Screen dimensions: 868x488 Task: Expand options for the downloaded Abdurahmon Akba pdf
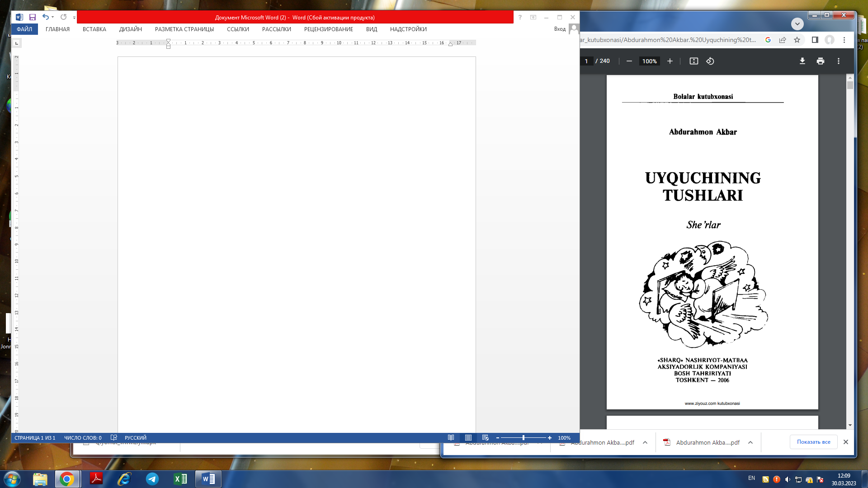pos(750,442)
